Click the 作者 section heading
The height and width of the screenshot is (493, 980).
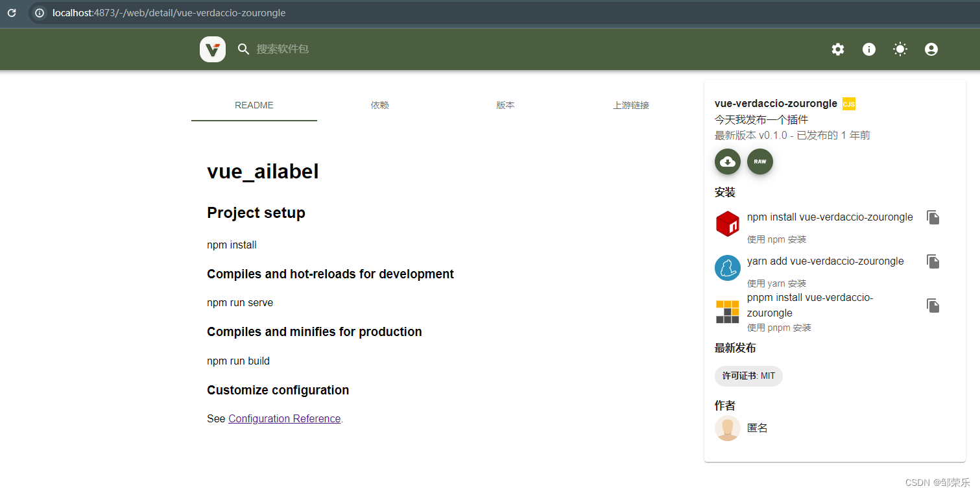tap(725, 406)
